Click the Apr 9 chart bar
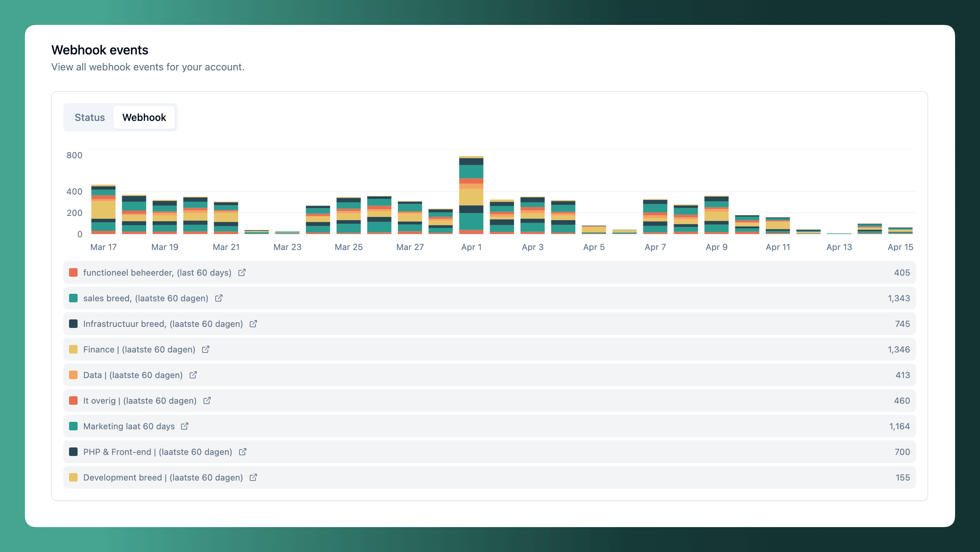The image size is (980, 552). point(716,215)
